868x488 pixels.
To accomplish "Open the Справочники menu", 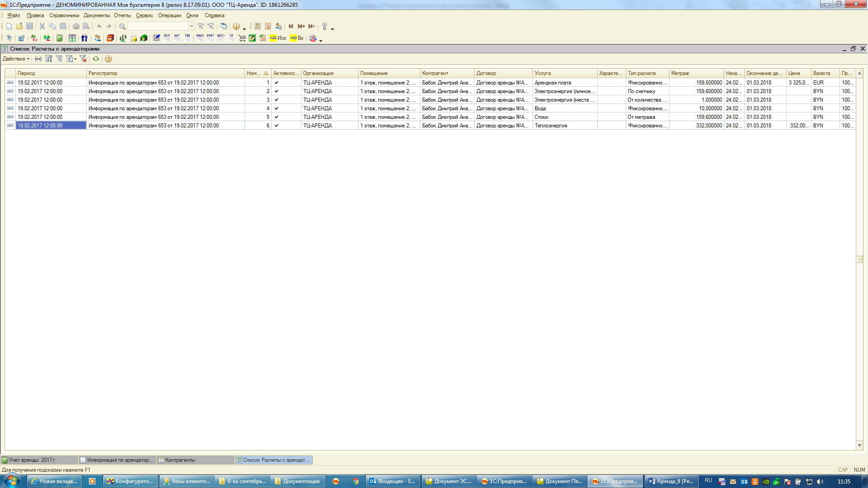I will 64,15.
